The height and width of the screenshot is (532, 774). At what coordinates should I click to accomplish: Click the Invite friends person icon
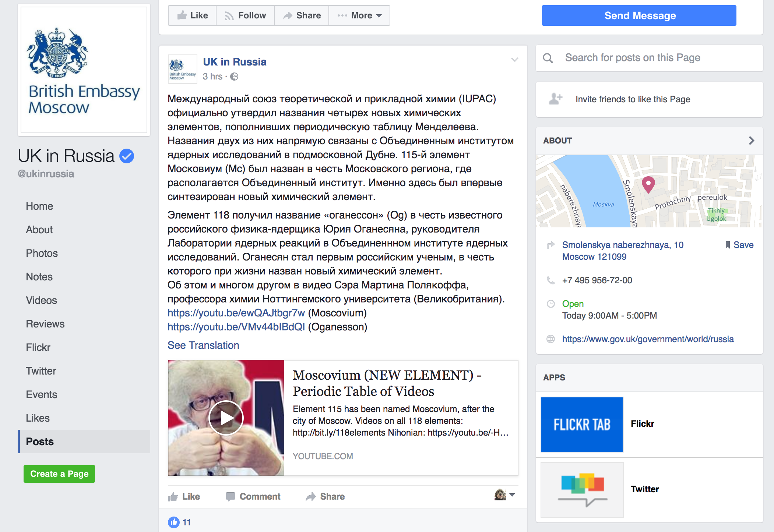tap(556, 99)
